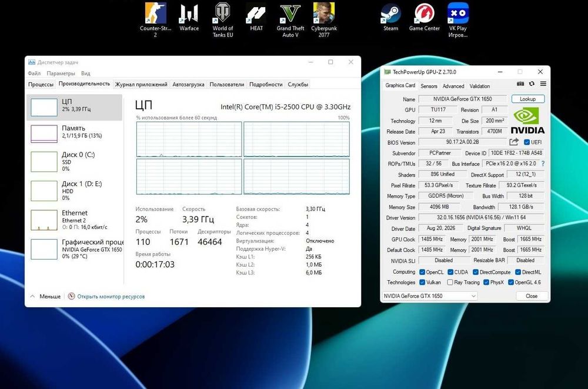Collapse Task Manager with Меньше
Screen dimensions: 588x389
[x=45, y=296]
